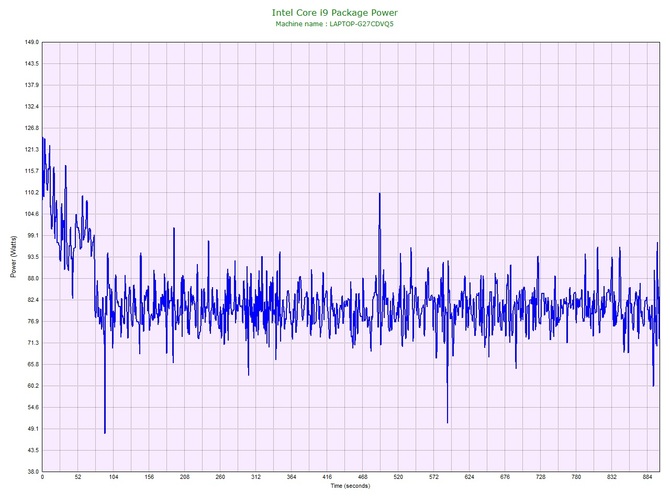Viewport: 670px width, 503px height.
Task: Click the 416 seconds x-axis tick label
Action: click(x=327, y=477)
